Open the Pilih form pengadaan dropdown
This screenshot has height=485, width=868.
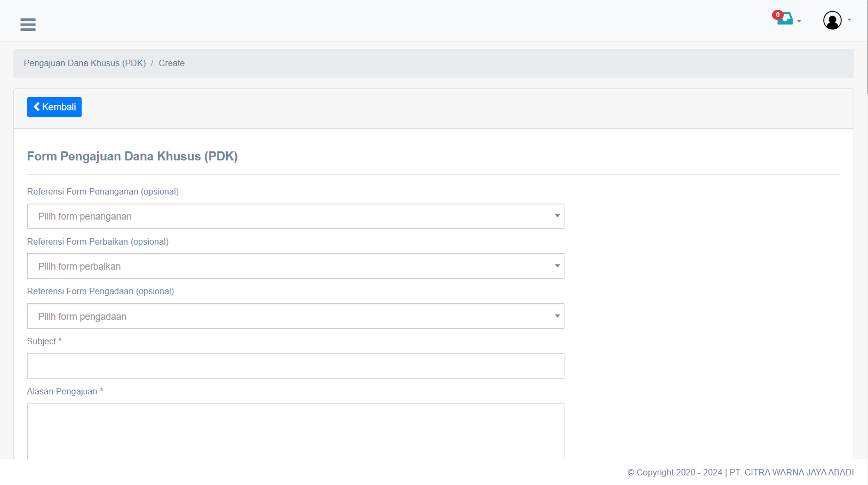(296, 317)
